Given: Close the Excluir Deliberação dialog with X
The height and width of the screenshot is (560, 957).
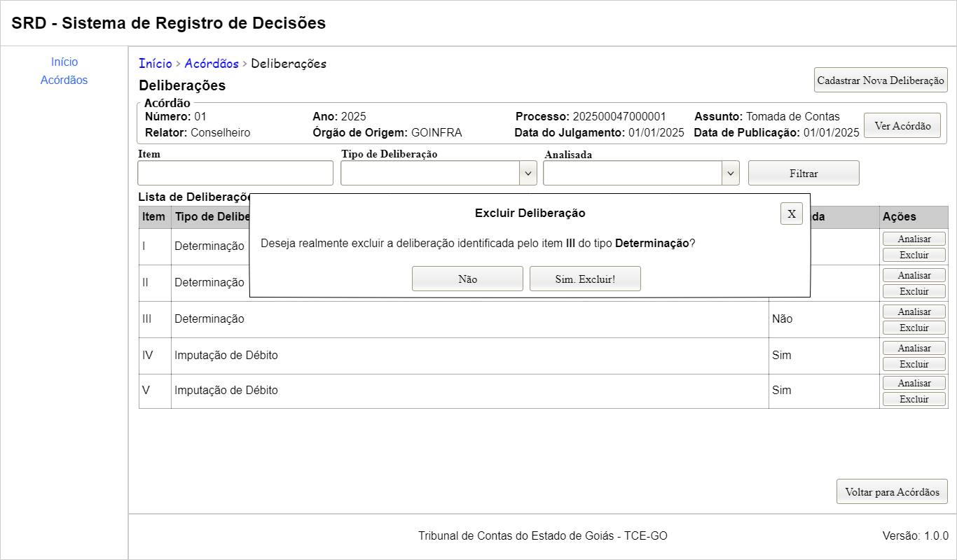Looking at the screenshot, I should pos(791,214).
